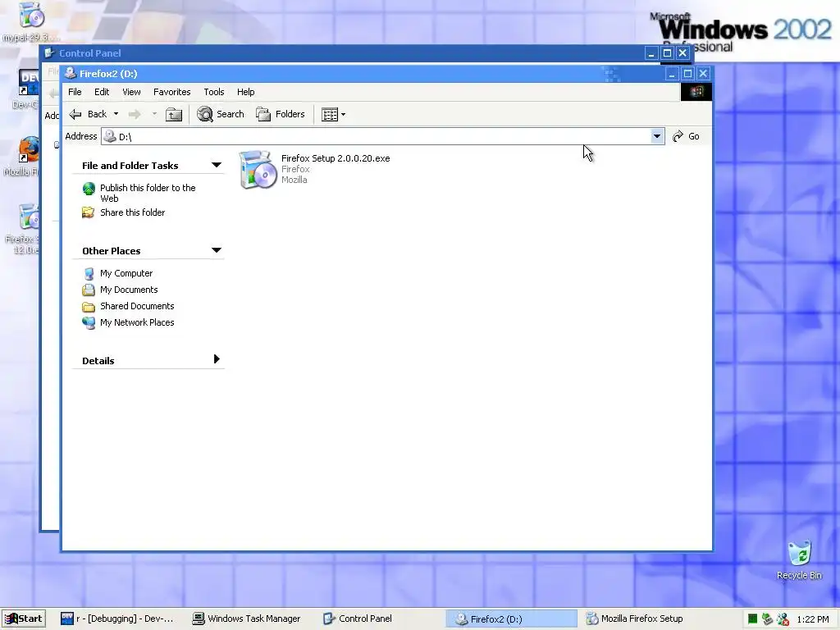Select the Firefox Setup 2.0.0.20.exe installer icon
The width and height of the screenshot is (840, 630).
[x=258, y=169]
